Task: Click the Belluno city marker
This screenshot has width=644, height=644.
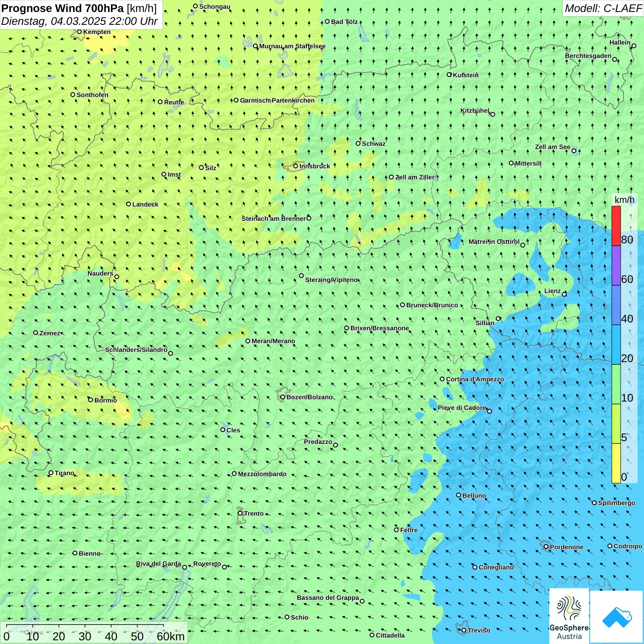Action: pyautogui.click(x=459, y=495)
